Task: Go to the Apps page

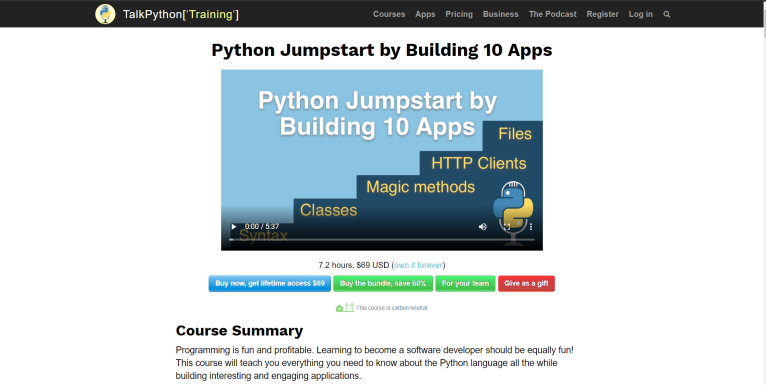Action: (x=425, y=14)
